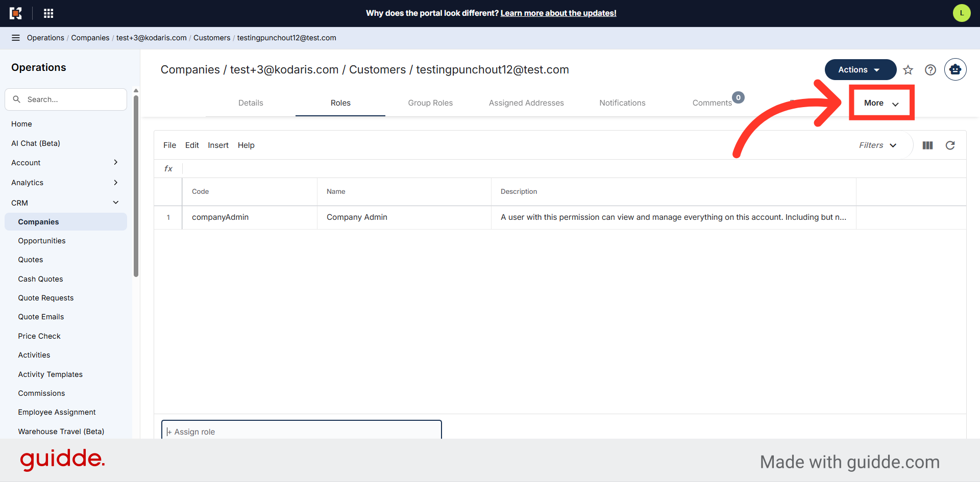Open the Actions dropdown button
The width and height of the screenshot is (980, 482).
(x=860, y=70)
